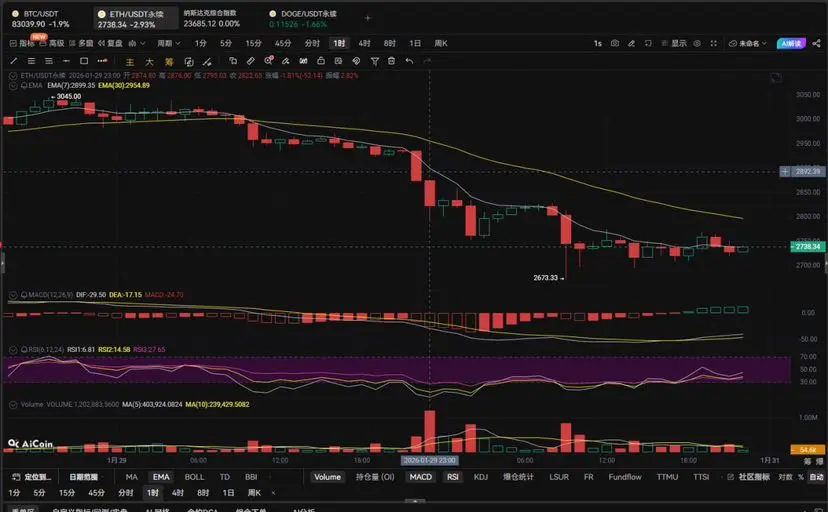Click the 显示 display button

coord(674,43)
